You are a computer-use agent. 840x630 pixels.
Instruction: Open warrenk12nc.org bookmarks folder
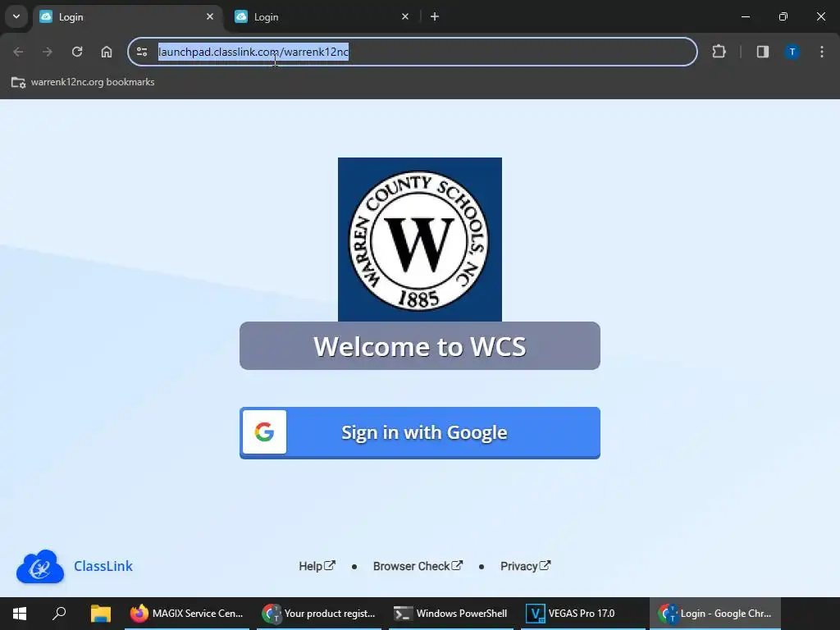[83, 82]
